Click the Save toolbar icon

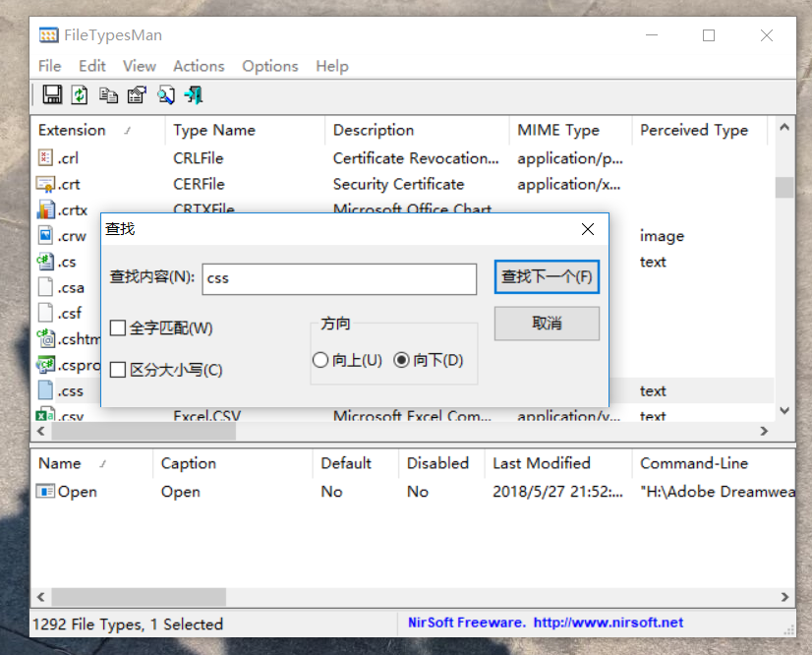click(x=52, y=94)
